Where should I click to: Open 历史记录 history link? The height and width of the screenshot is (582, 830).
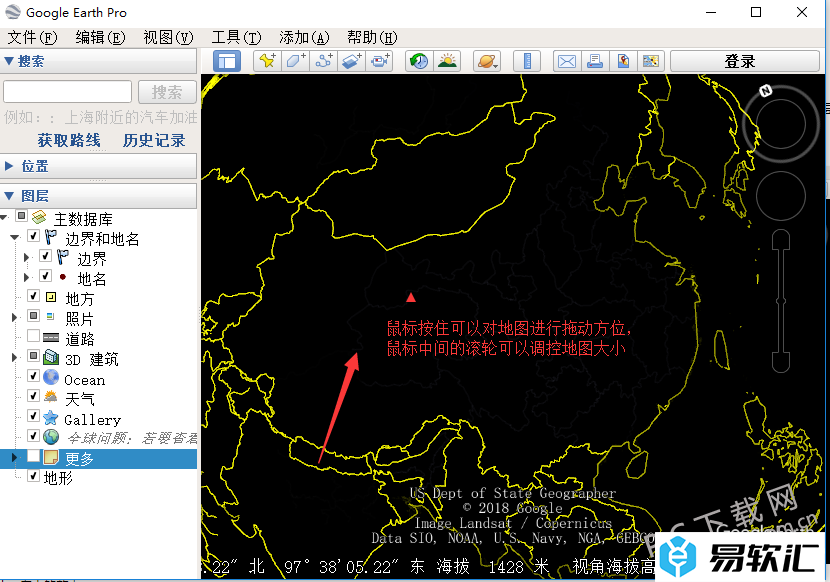coord(154,140)
